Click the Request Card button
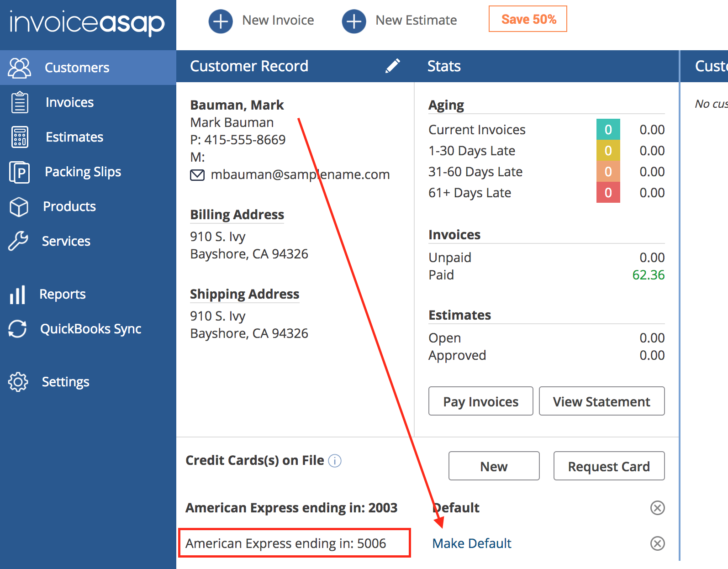The height and width of the screenshot is (569, 728). click(608, 466)
